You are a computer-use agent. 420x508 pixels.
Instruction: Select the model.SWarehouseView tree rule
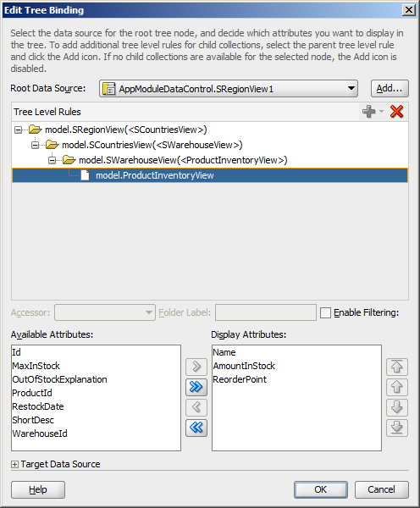[183, 160]
